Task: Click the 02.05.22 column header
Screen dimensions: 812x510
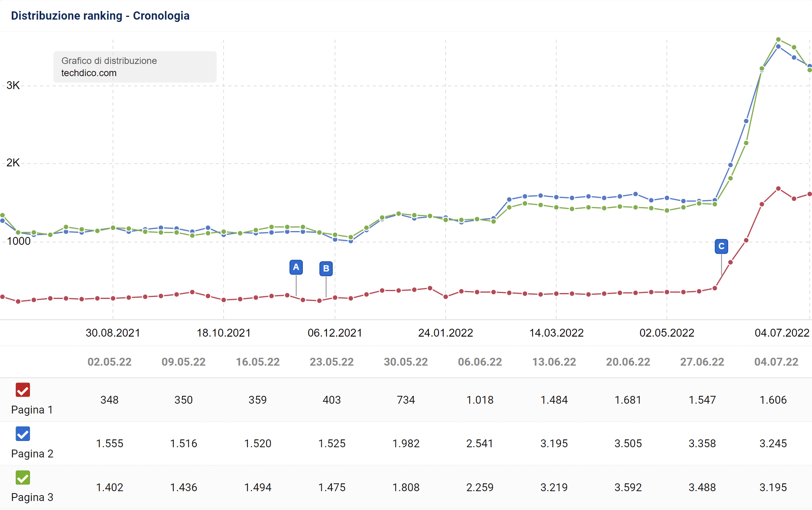Action: click(109, 362)
